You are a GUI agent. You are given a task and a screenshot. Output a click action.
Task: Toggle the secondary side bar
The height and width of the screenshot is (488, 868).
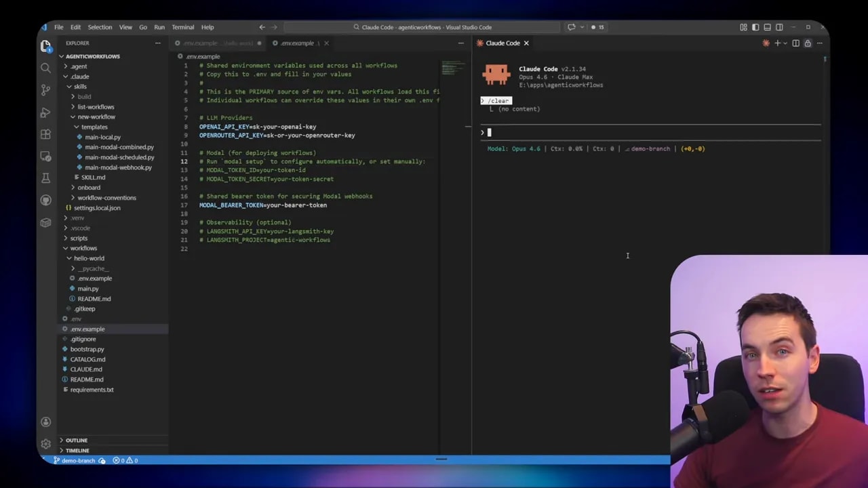click(779, 27)
